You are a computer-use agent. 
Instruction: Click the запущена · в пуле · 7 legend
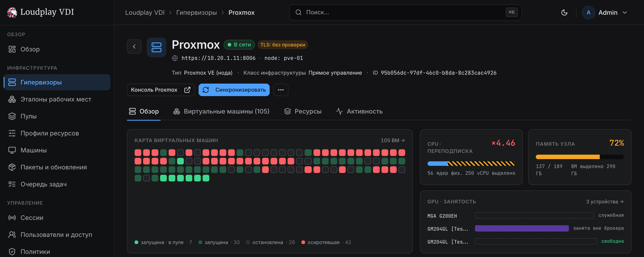point(163,242)
